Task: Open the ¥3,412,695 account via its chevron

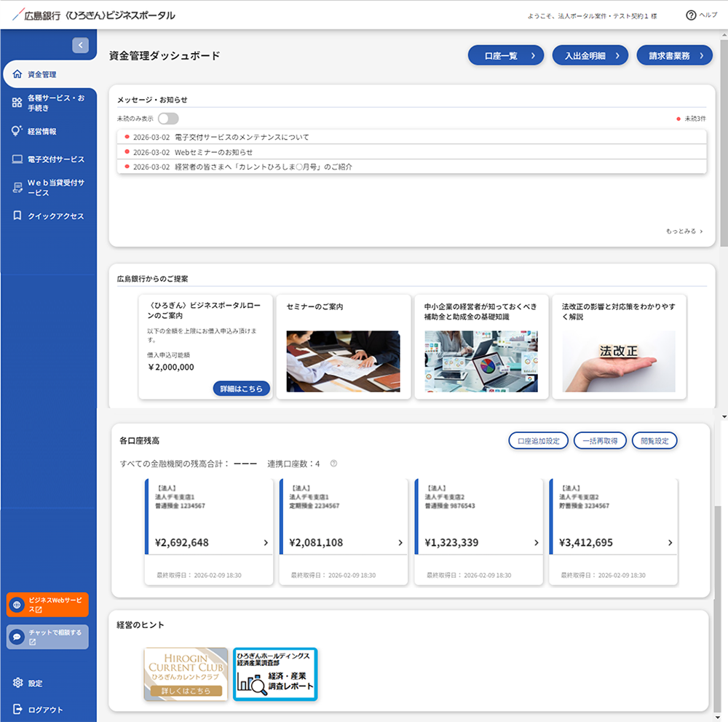Action: (x=670, y=543)
